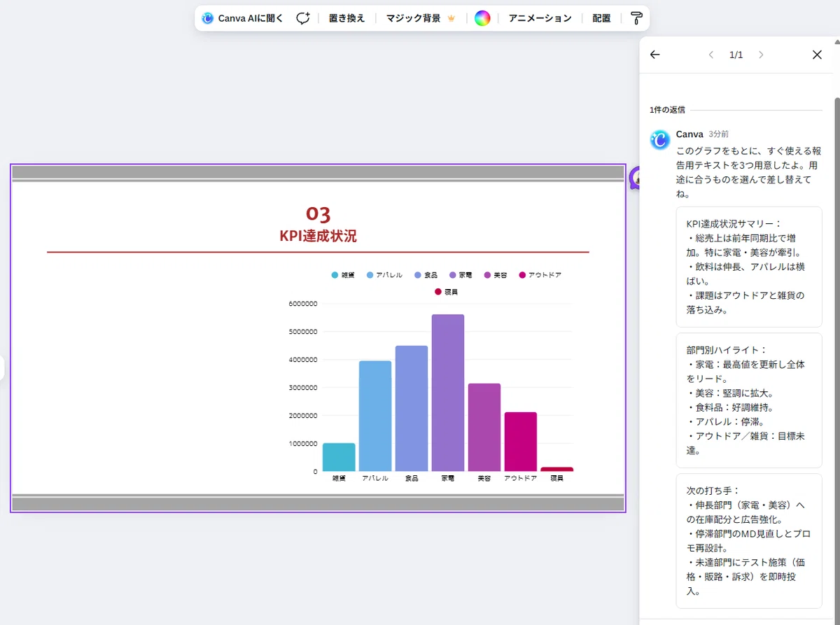Click the アパレル legend entry
The width and height of the screenshot is (840, 625).
[x=384, y=275]
